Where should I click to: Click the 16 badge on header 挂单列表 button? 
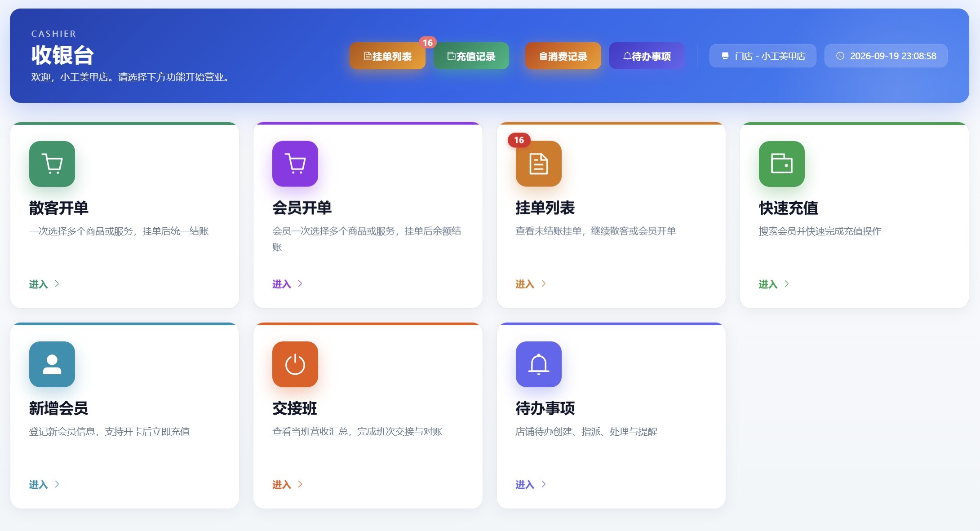pyautogui.click(x=428, y=43)
